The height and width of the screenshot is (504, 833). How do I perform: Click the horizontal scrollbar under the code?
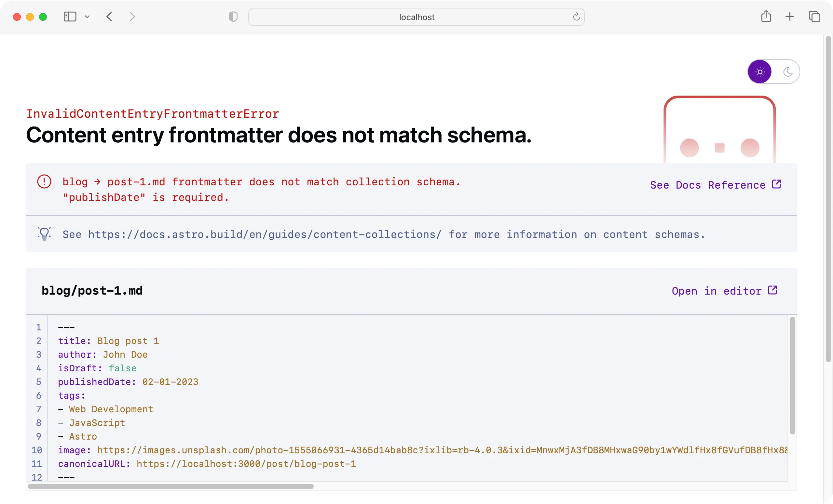tap(171, 486)
